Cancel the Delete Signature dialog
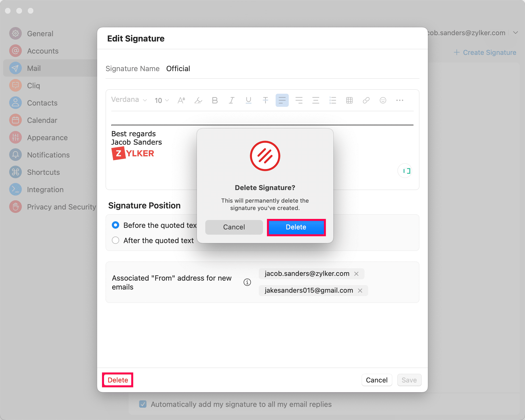Viewport: 525px width, 420px height. pyautogui.click(x=234, y=227)
